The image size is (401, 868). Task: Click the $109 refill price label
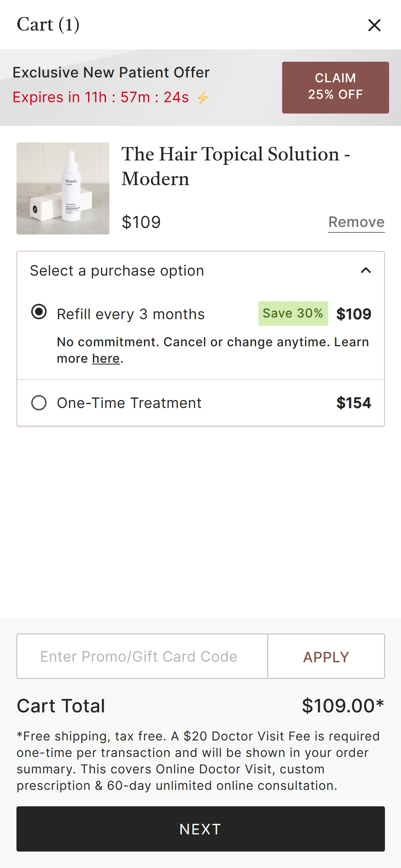pyautogui.click(x=353, y=314)
